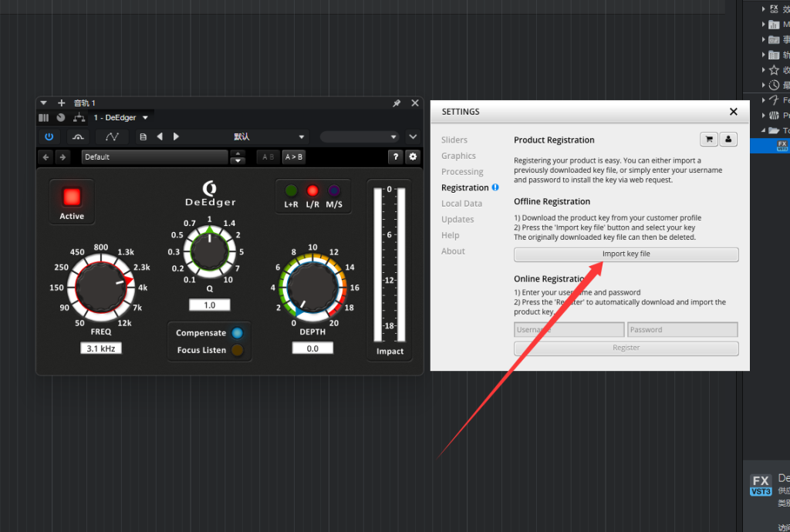Enable the L+R channel mode LED
Screen dimensions: 790x532
tap(291, 190)
